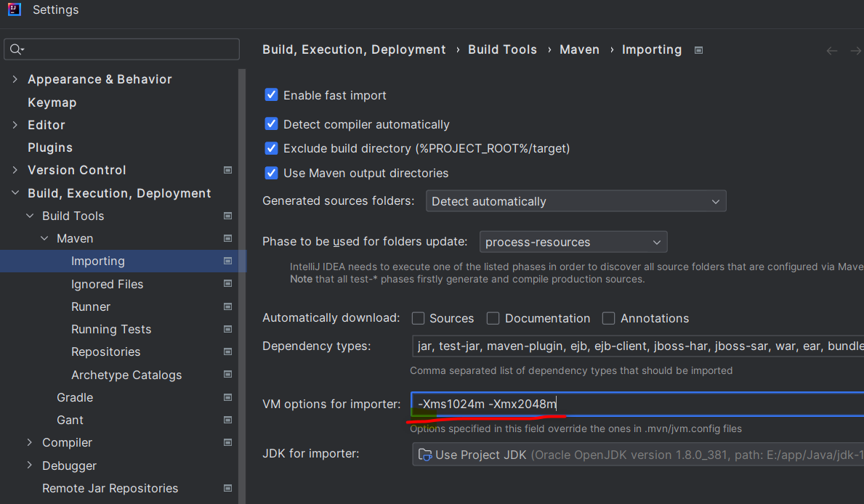Select Keymap in settings tree
Image resolution: width=864 pixels, height=504 pixels.
52,102
